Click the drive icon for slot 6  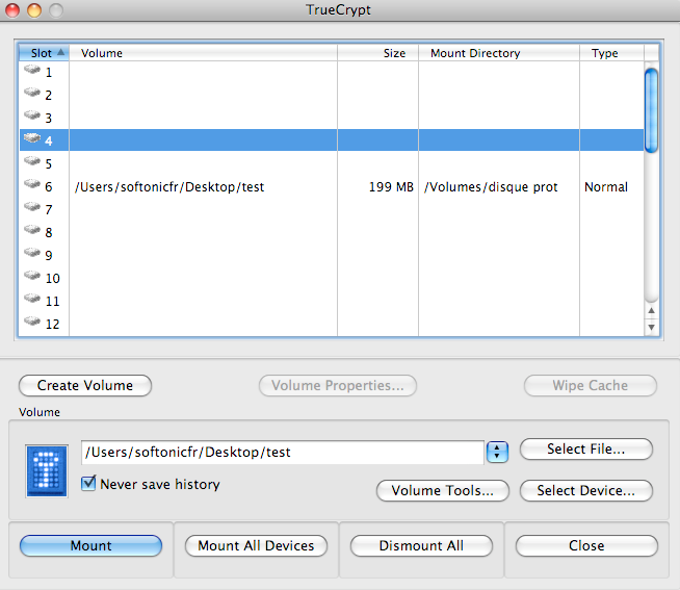(32, 184)
